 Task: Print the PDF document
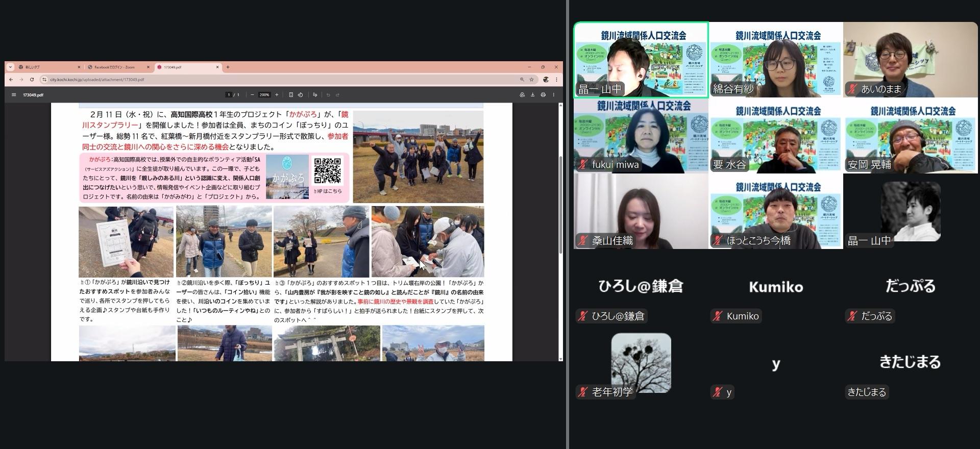543,95
